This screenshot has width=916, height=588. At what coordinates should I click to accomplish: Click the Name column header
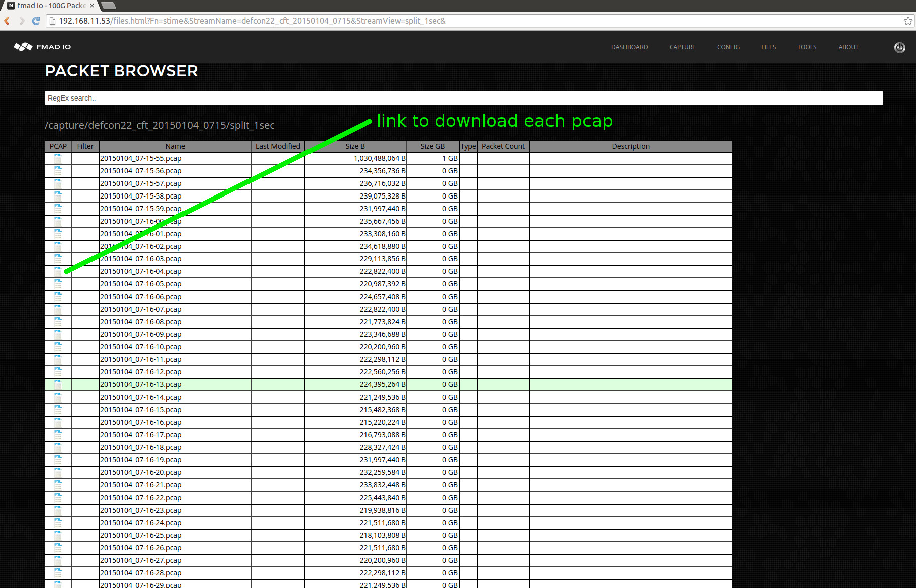(x=175, y=146)
